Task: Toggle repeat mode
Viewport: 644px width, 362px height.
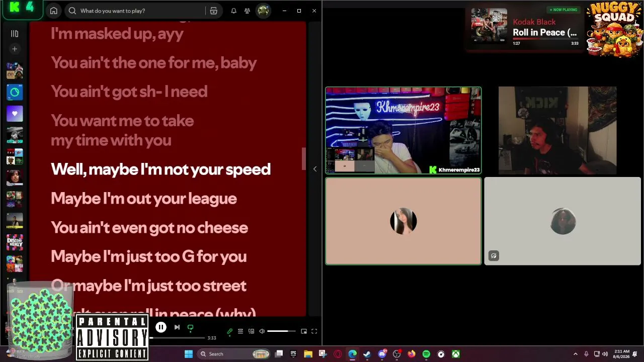Action: tap(190, 328)
